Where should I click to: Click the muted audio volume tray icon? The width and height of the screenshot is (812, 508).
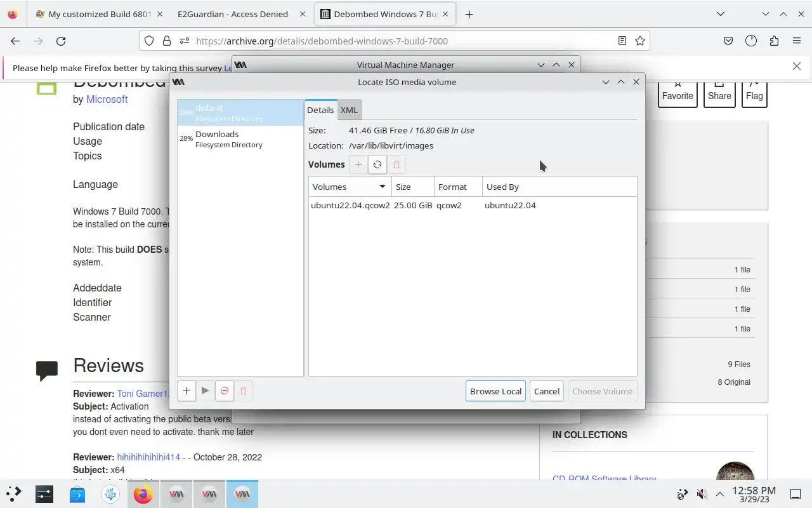point(702,494)
